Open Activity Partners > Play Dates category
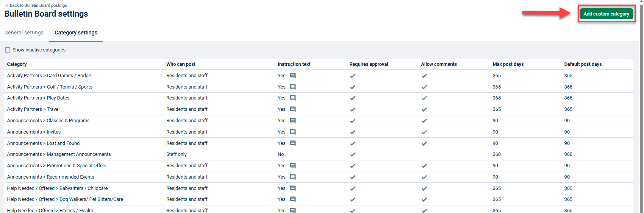Viewport: 644px width, 213px height. pyautogui.click(x=38, y=98)
